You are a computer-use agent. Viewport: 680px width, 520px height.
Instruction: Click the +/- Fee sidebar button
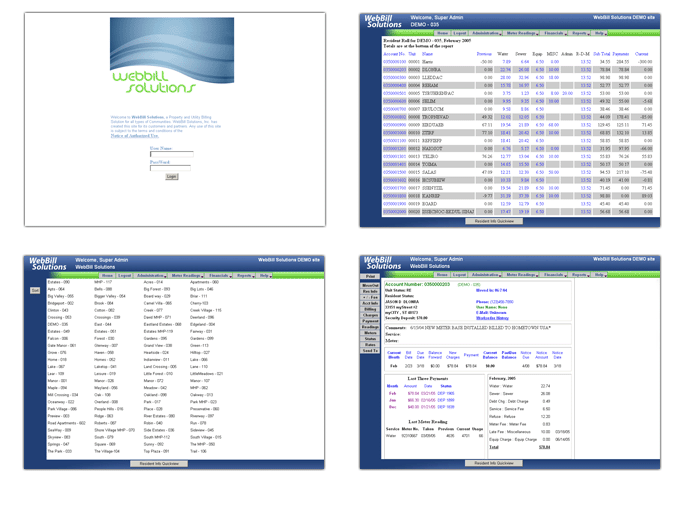click(x=370, y=298)
